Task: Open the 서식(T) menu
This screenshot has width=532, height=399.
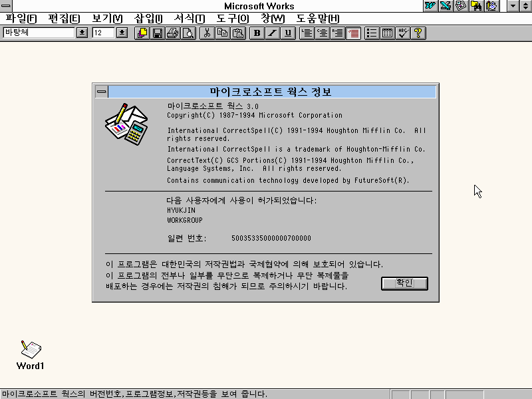Action: pyautogui.click(x=190, y=19)
